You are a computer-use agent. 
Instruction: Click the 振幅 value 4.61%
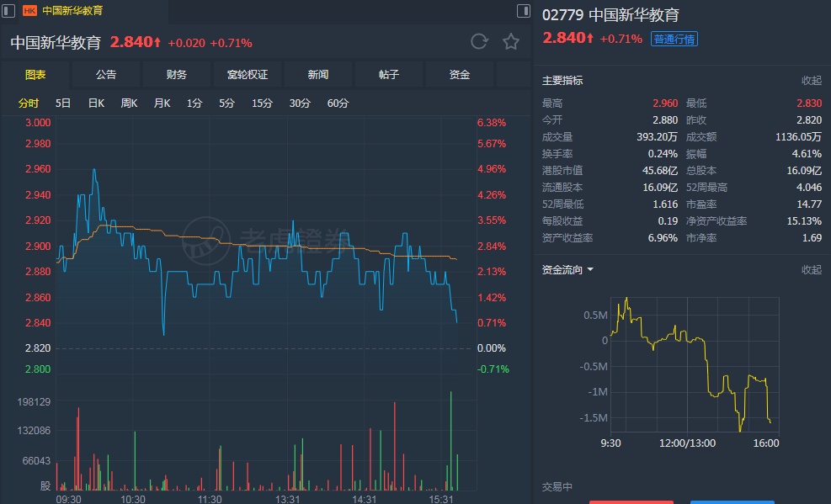tap(807, 154)
